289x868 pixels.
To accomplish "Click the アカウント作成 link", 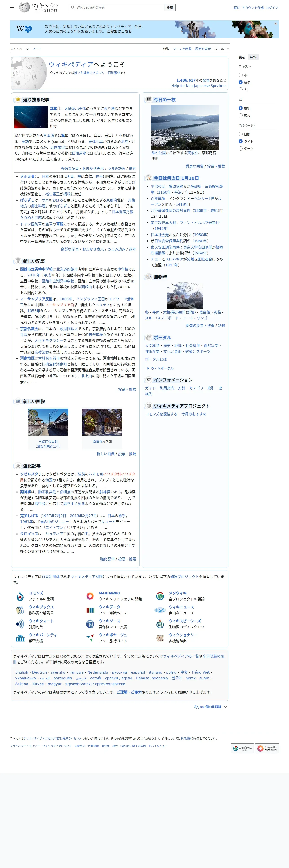I will tap(253, 7).
